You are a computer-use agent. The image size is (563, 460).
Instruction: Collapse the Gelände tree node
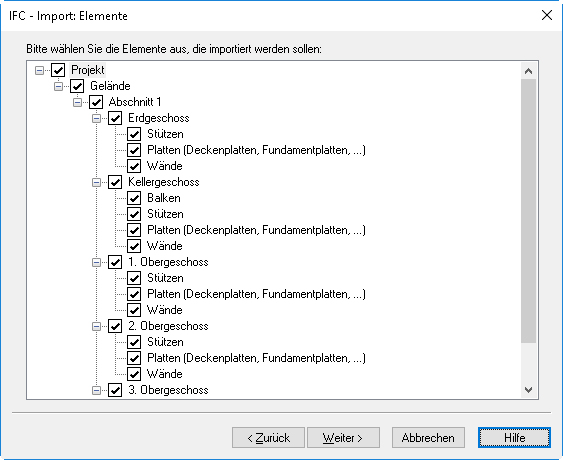59,86
